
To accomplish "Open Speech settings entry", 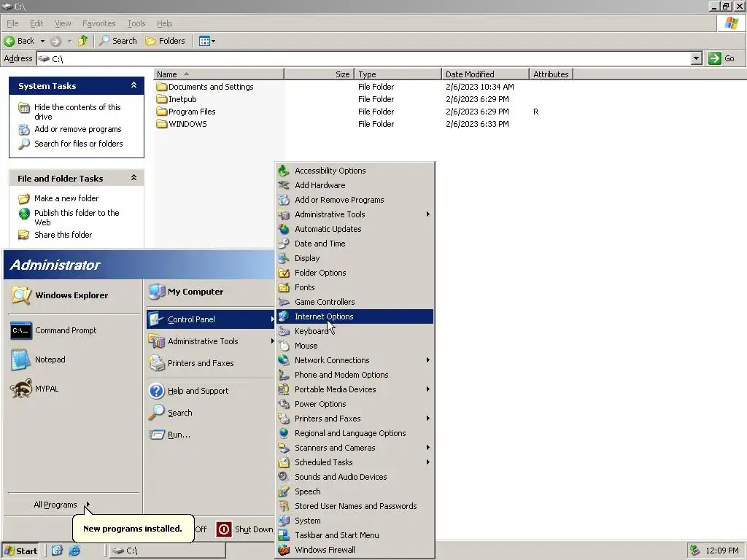I will coord(355,491).
